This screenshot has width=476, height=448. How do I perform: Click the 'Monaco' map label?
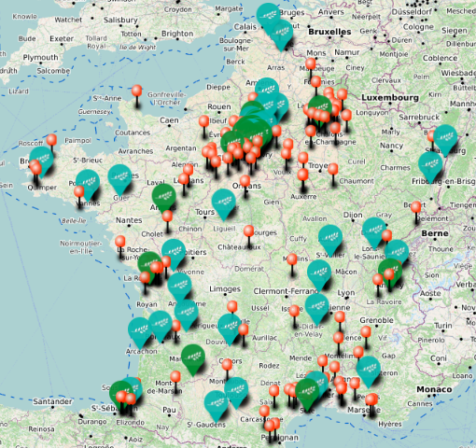point(434,389)
